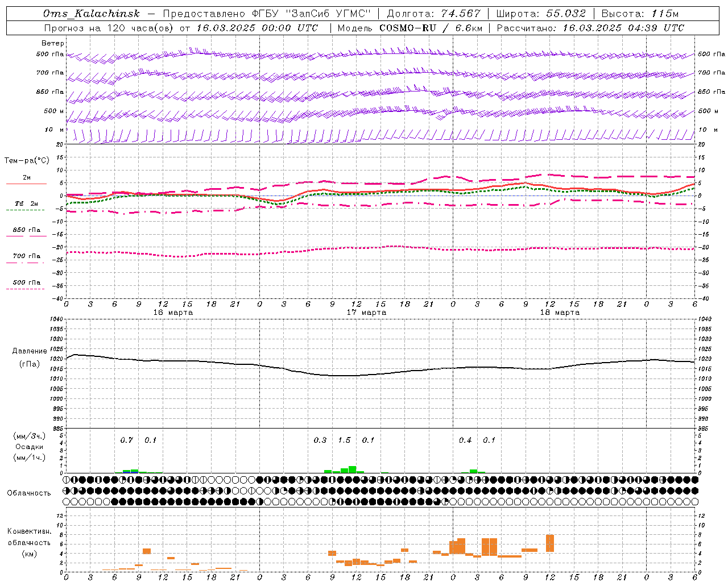The image size is (728, 582).
Task: Click the precipitation value 1.5
Action: pyautogui.click(x=344, y=440)
